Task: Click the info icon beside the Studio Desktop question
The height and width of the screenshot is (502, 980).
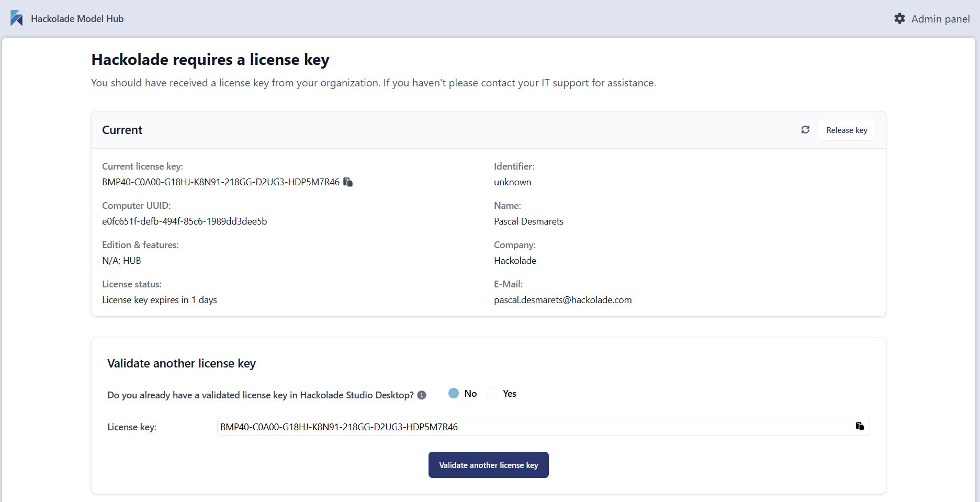Action: click(x=422, y=395)
